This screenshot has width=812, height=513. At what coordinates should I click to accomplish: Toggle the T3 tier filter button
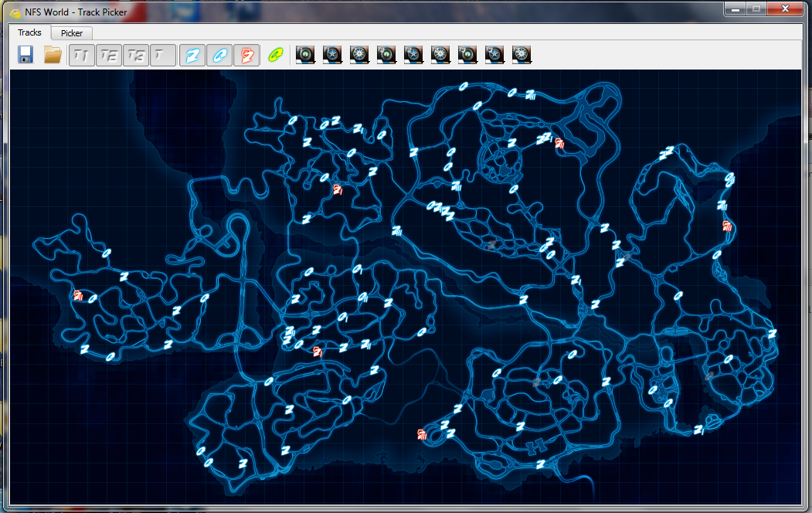[136, 55]
